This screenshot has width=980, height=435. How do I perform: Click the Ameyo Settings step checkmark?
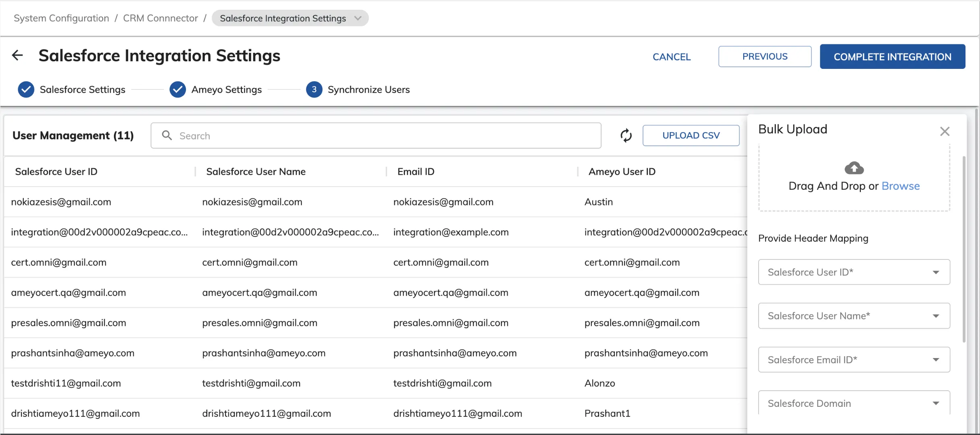click(178, 89)
